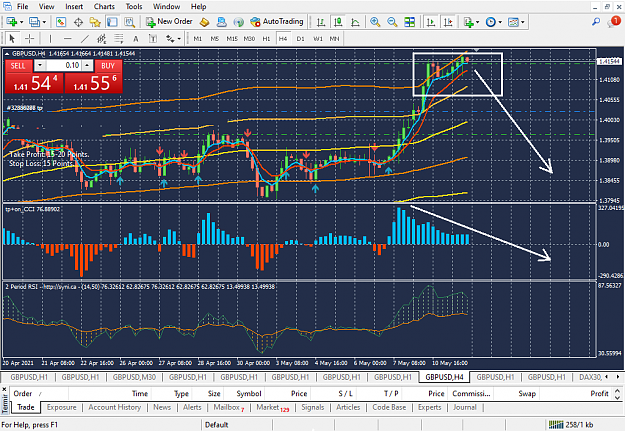625x431 pixels.
Task: Toggle chart shift icon
Action: pos(448,22)
